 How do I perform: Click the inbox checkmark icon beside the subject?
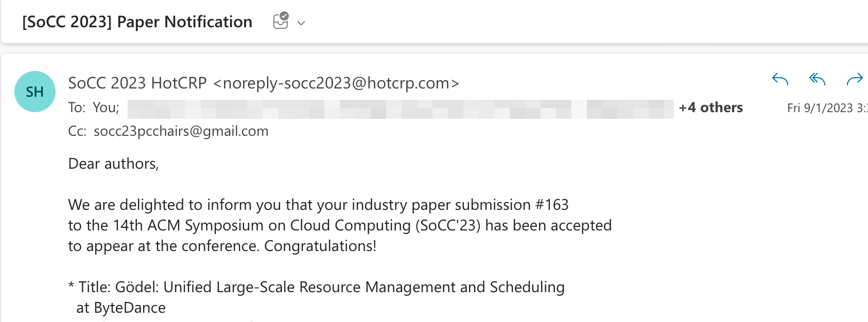pos(281,22)
